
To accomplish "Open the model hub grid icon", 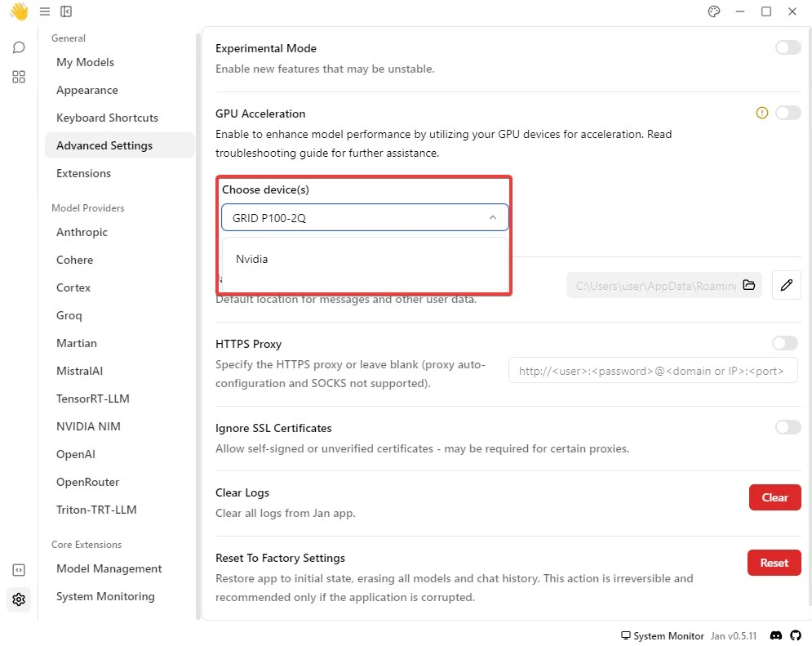I will tap(19, 77).
